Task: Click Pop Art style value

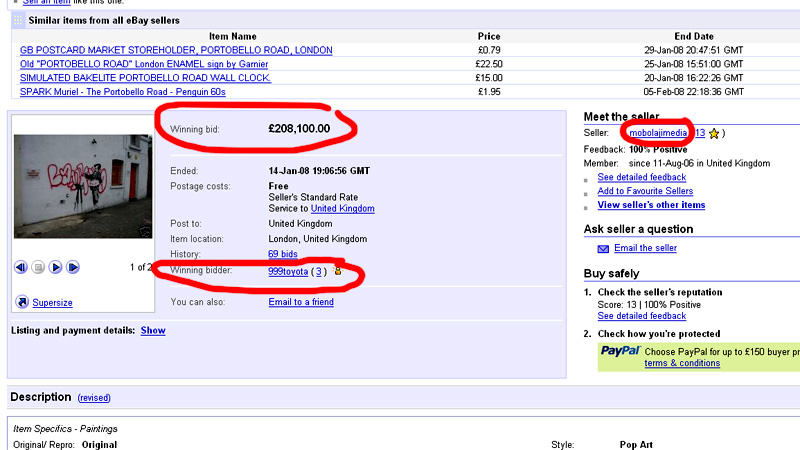Action: [x=636, y=445]
